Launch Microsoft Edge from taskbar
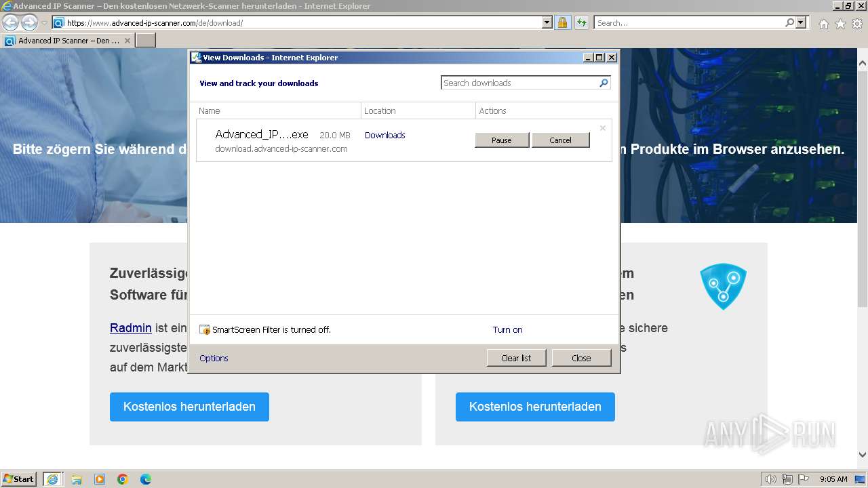The image size is (868, 488). [146, 479]
